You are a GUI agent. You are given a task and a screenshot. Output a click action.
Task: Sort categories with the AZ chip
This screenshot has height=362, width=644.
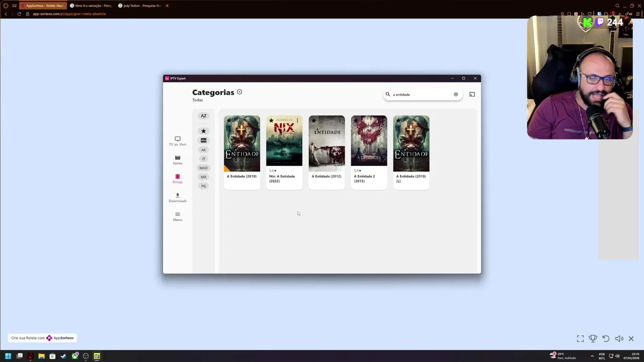(x=204, y=116)
